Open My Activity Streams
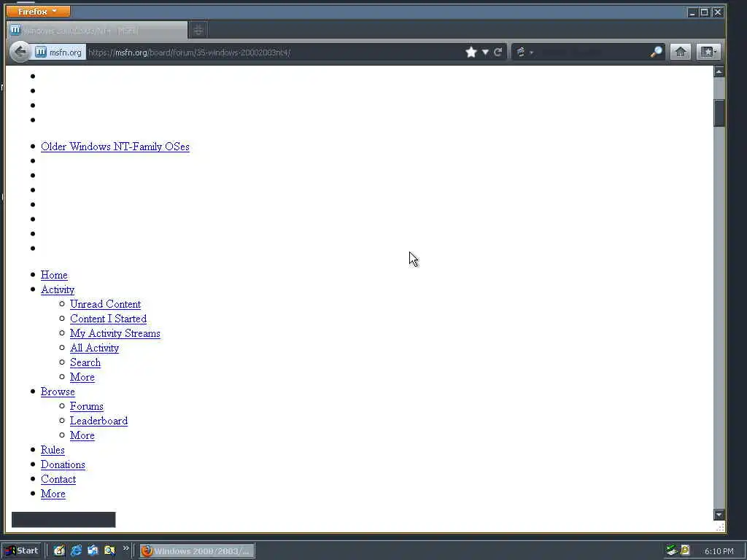Image resolution: width=747 pixels, height=560 pixels. [x=115, y=333]
